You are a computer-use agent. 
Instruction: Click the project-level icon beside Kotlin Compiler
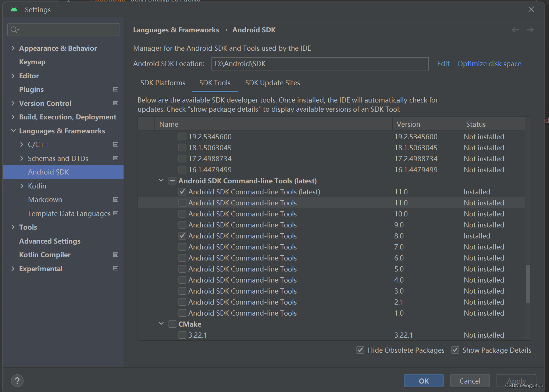pyautogui.click(x=115, y=255)
